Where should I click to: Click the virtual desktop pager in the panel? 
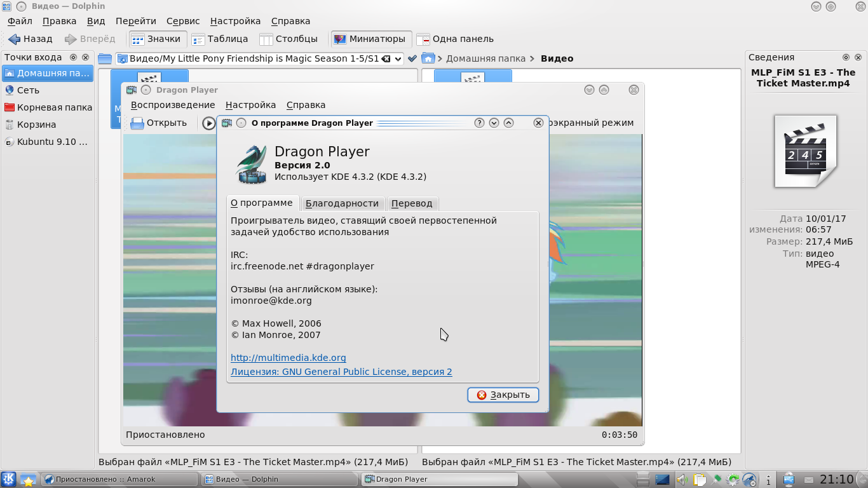click(642, 480)
